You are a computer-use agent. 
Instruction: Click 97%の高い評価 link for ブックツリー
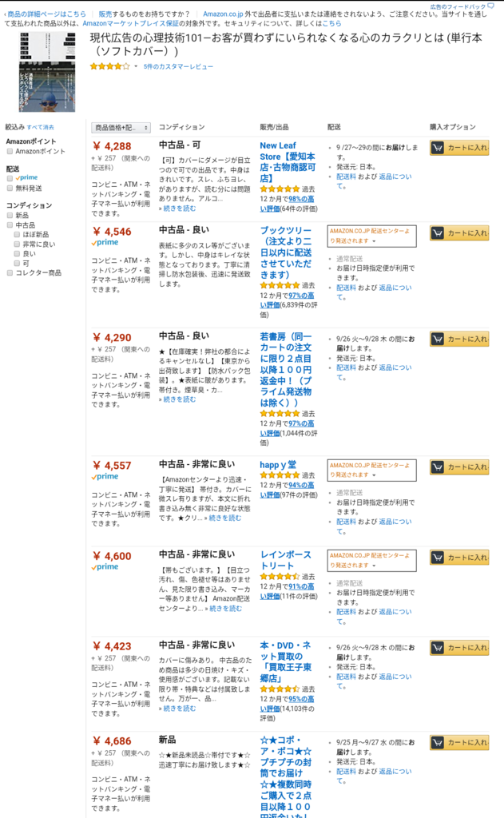tap(288, 300)
